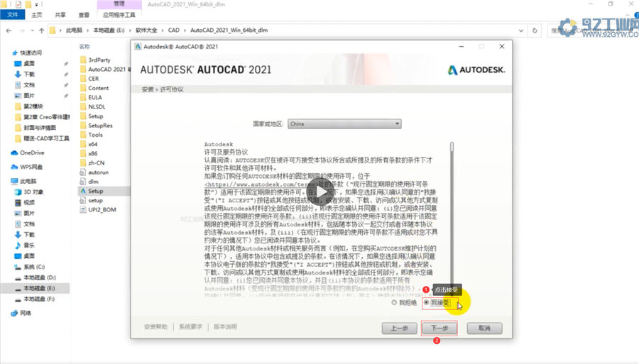Open 音乐 in the navigation pane
Image resolution: width=639 pixels, height=364 pixels.
29,245
